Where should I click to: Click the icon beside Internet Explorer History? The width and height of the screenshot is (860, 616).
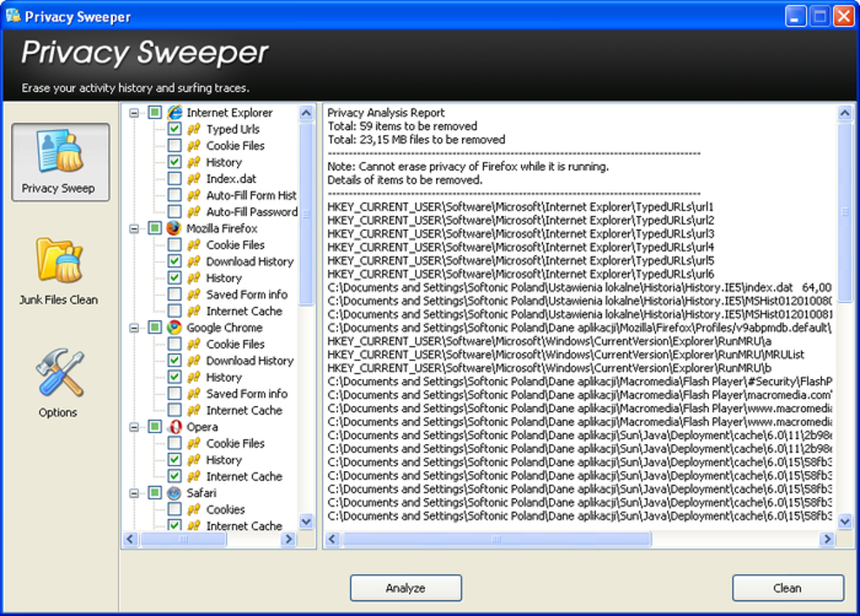tap(194, 163)
